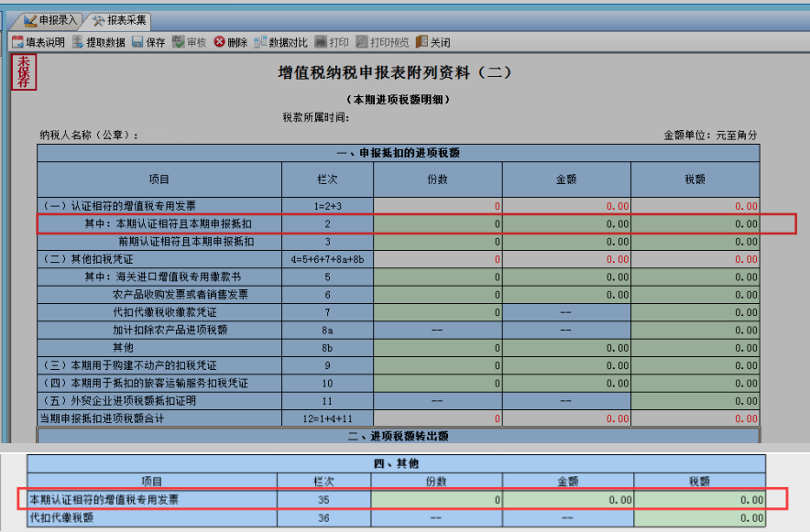This screenshot has width=810, height=532.
Task: Click 税额 field for row 8a 加计扣除
Action: pyautogui.click(x=695, y=331)
